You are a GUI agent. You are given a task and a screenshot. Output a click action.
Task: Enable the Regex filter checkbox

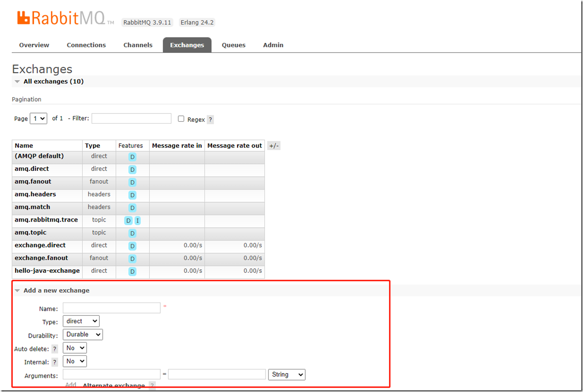point(181,119)
